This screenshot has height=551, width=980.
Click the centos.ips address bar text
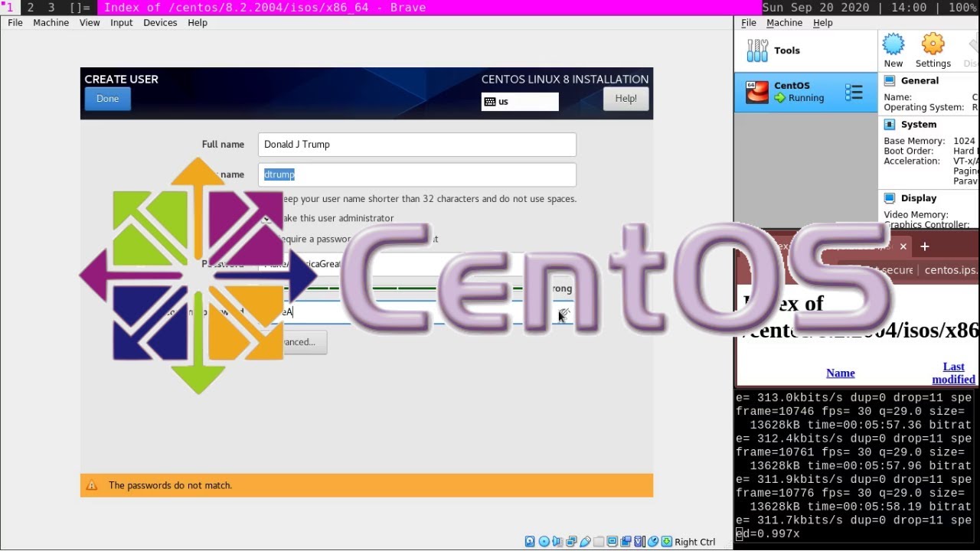pyautogui.click(x=951, y=270)
